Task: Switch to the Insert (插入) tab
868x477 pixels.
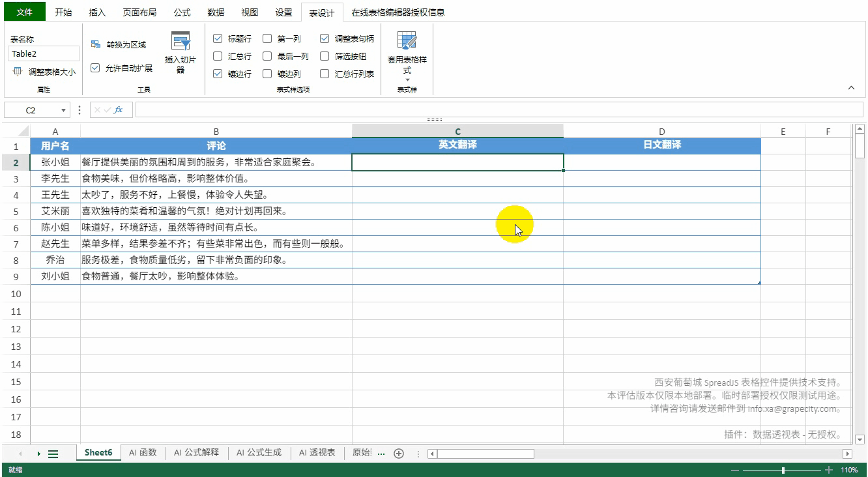Action: (97, 12)
